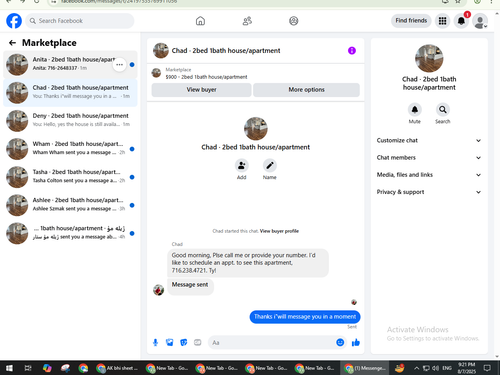Click the bookmark star in address bar
The height and width of the screenshot is (375, 500).
pyautogui.click(x=458, y=2)
